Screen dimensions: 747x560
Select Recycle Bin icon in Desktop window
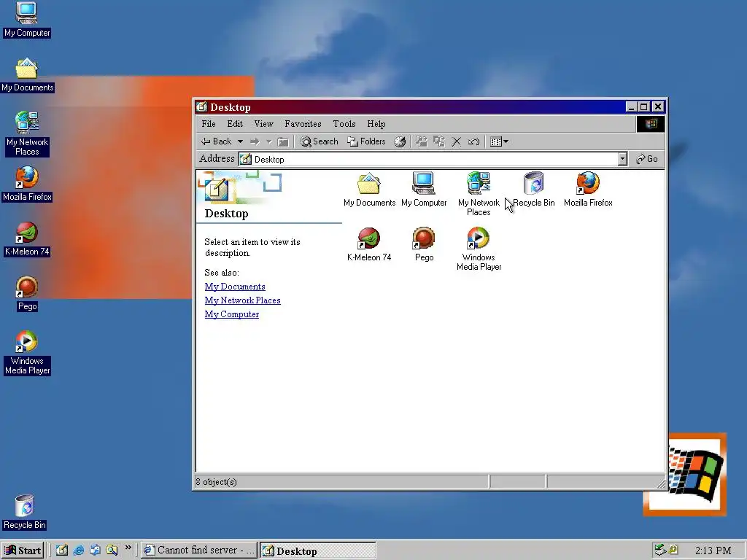[x=533, y=189]
